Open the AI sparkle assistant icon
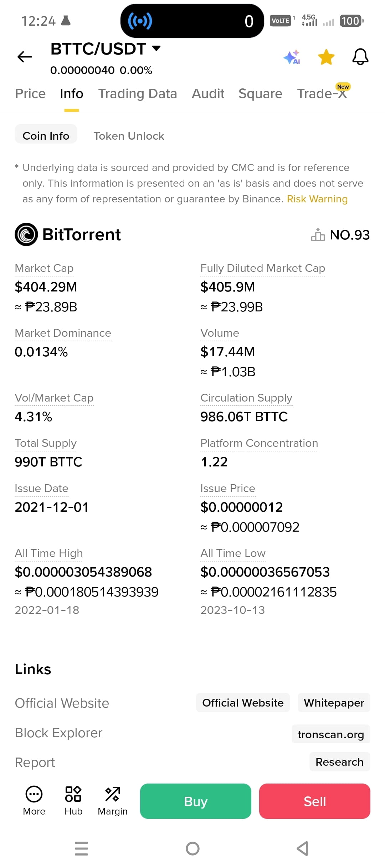This screenshot has width=385, height=868. [x=292, y=57]
